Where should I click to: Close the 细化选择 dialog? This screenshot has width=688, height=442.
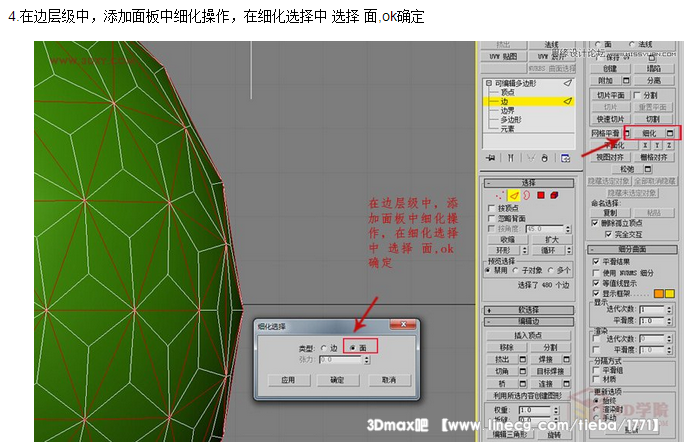[404, 324]
